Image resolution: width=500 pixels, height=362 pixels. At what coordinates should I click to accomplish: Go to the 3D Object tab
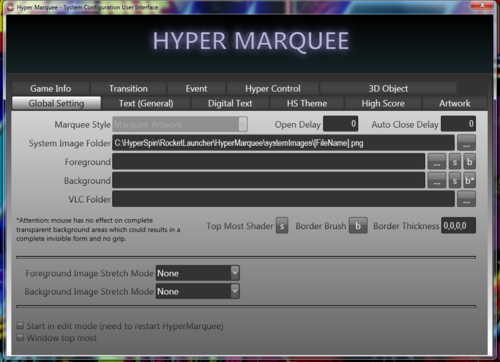click(388, 88)
